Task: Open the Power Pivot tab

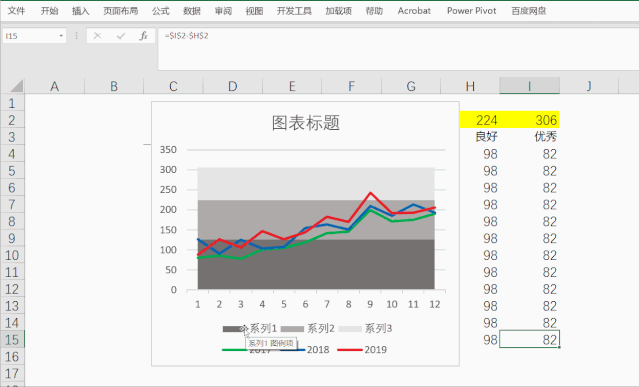Action: point(472,11)
